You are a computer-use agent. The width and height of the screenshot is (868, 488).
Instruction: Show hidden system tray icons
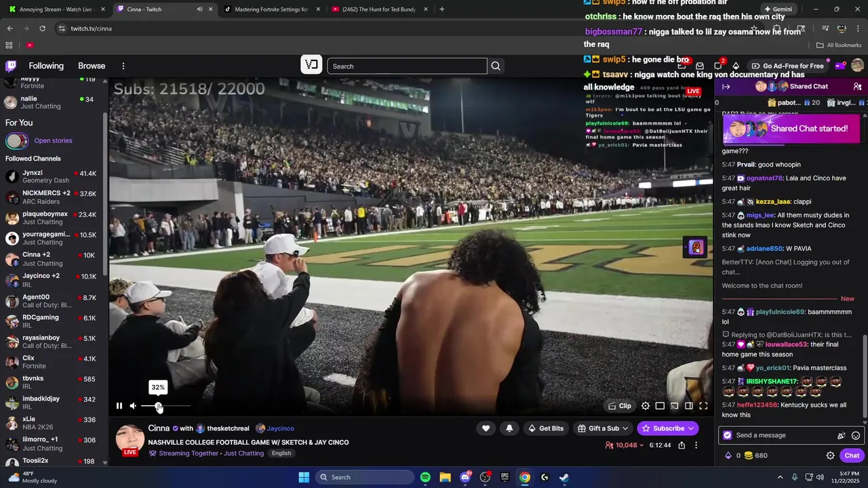(x=780, y=477)
